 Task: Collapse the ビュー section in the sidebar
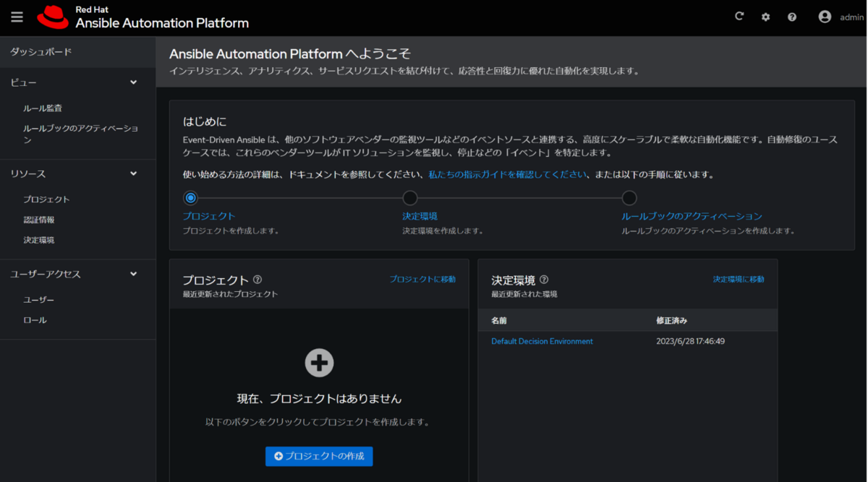pyautogui.click(x=133, y=82)
